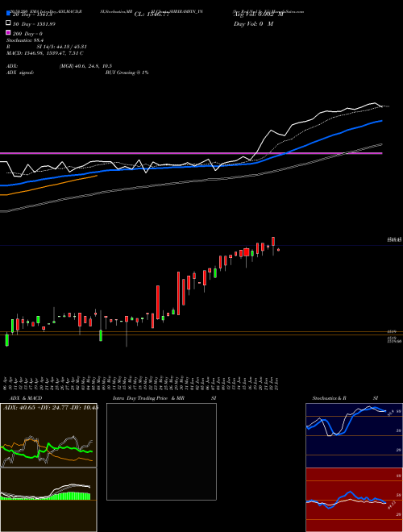Screen dimensions: 403x532
Task: Open the red RSI chart panel
Action: click(354, 500)
